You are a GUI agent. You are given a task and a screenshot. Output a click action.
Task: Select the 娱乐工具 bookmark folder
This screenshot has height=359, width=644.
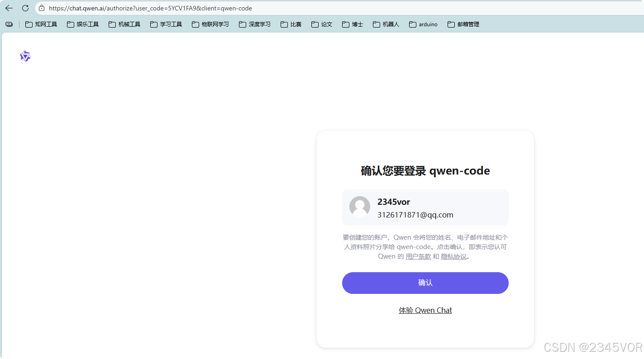tap(70, 24)
